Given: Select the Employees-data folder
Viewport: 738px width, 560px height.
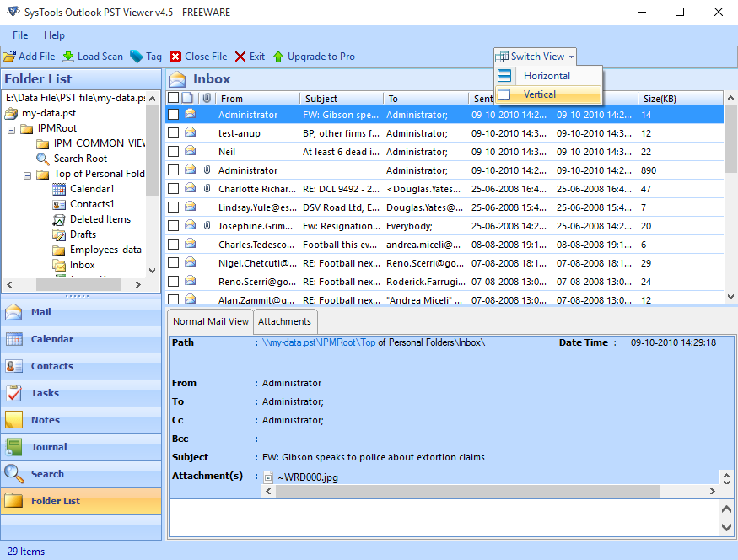Looking at the screenshot, I should click(105, 250).
